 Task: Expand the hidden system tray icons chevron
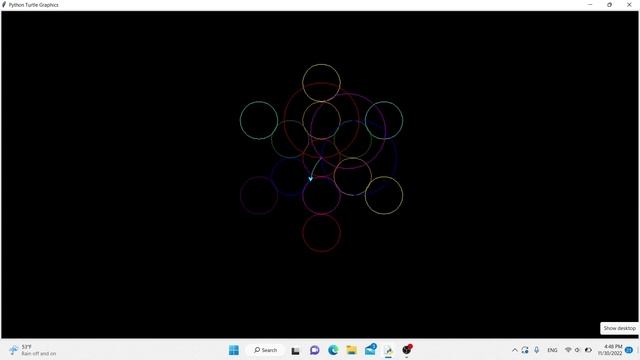tap(515, 350)
